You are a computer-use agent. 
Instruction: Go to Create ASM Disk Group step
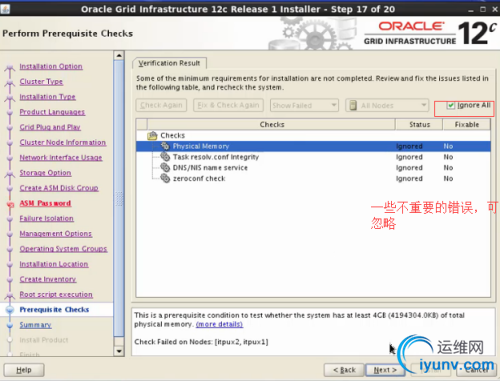(59, 188)
